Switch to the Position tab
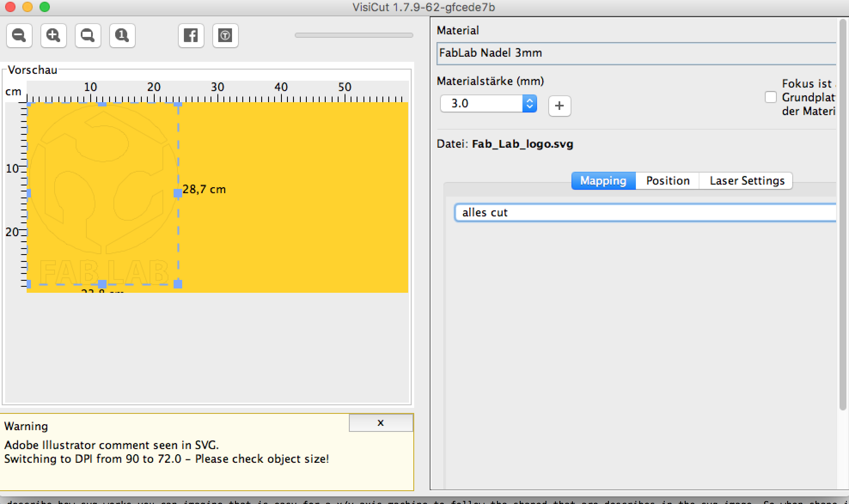Image resolution: width=849 pixels, height=504 pixels. tap(668, 181)
